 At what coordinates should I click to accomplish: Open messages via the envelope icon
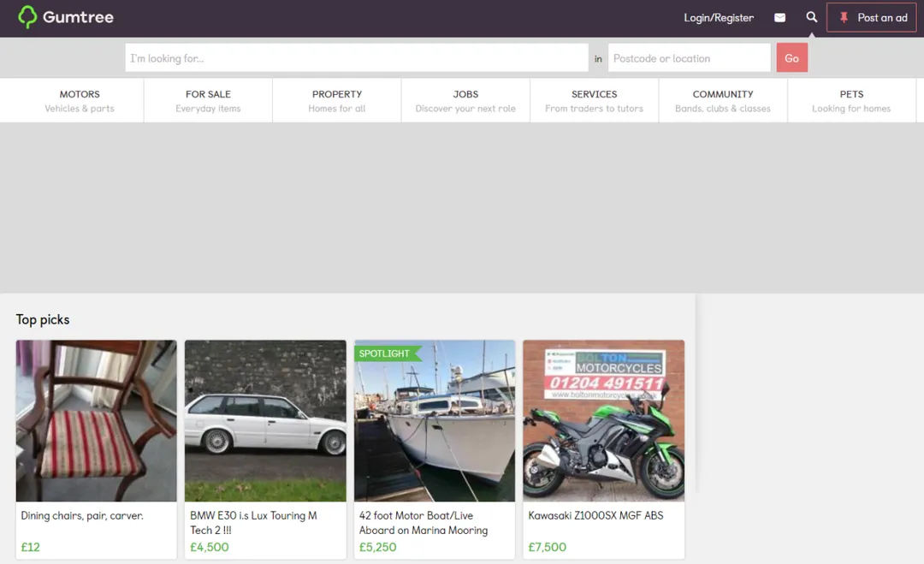(x=779, y=18)
